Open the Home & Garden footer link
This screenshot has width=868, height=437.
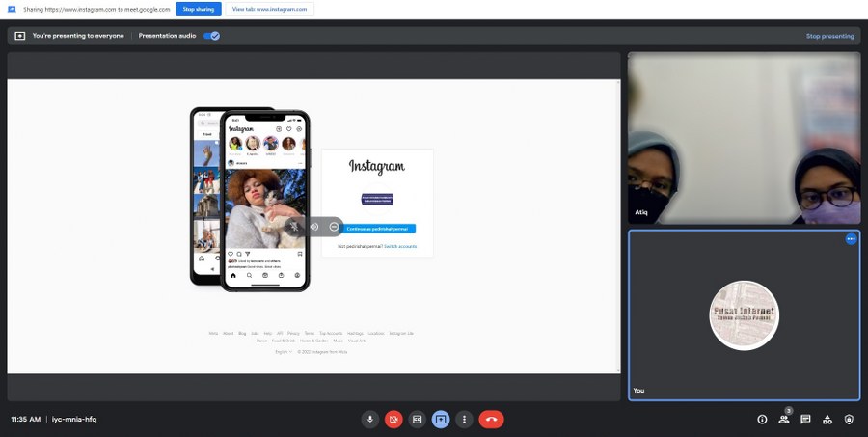click(313, 341)
